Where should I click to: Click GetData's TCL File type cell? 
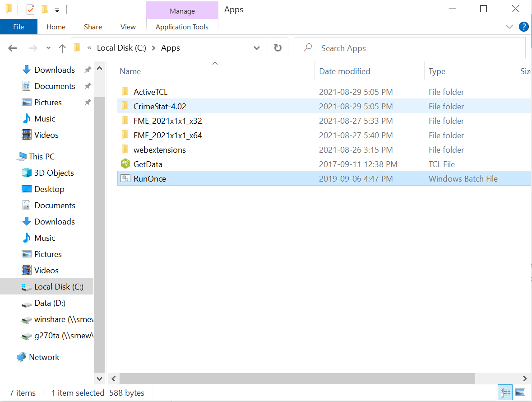point(441,164)
